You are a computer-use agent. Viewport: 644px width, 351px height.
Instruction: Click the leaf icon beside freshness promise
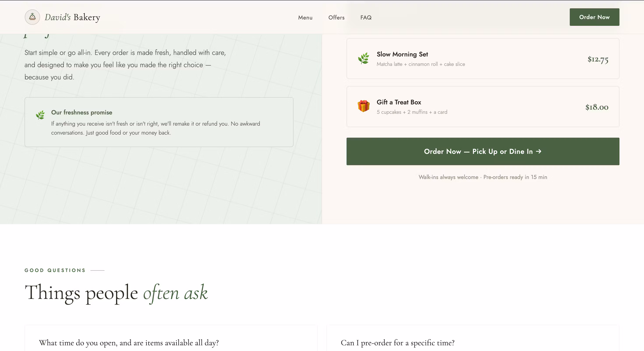(40, 115)
